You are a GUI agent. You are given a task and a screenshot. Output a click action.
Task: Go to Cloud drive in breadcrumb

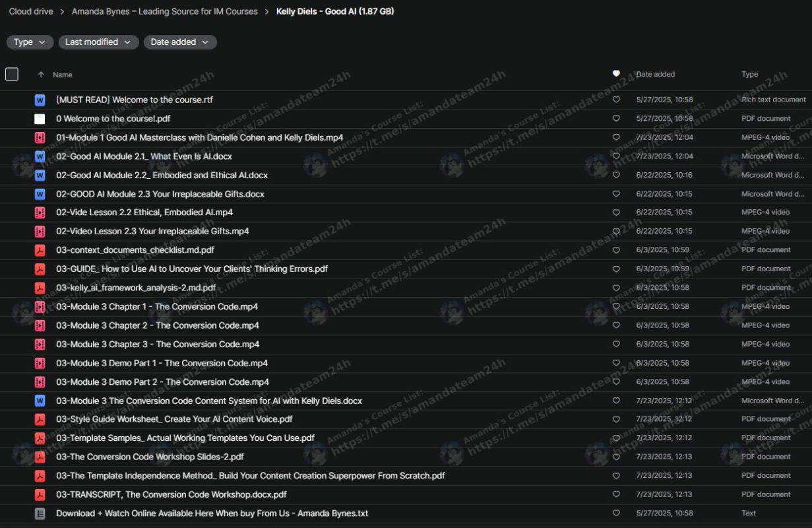(x=31, y=11)
